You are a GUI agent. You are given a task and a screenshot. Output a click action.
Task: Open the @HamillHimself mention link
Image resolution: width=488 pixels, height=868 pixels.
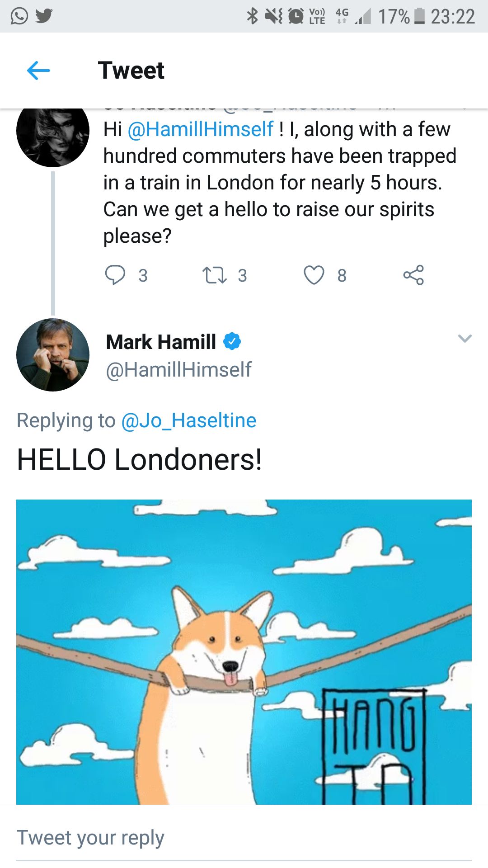click(x=201, y=129)
